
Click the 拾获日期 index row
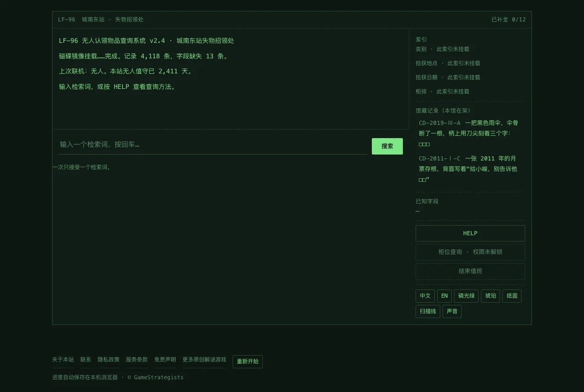coord(448,77)
